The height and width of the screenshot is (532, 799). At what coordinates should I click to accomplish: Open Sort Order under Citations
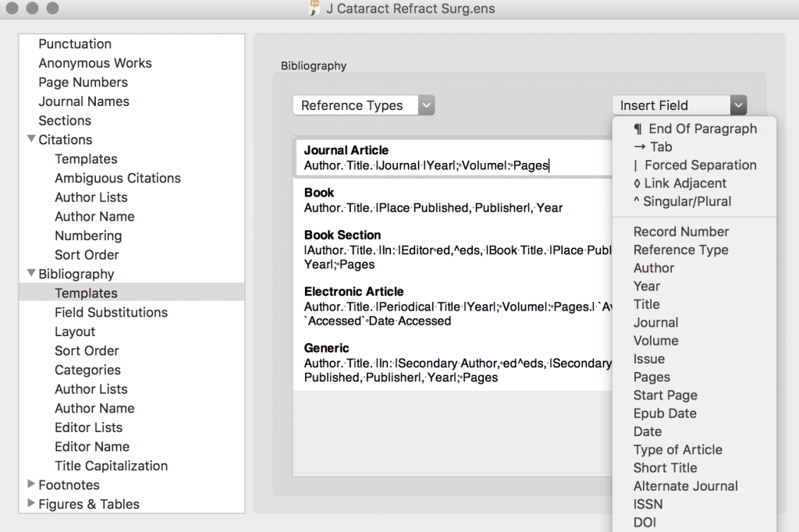click(x=87, y=255)
